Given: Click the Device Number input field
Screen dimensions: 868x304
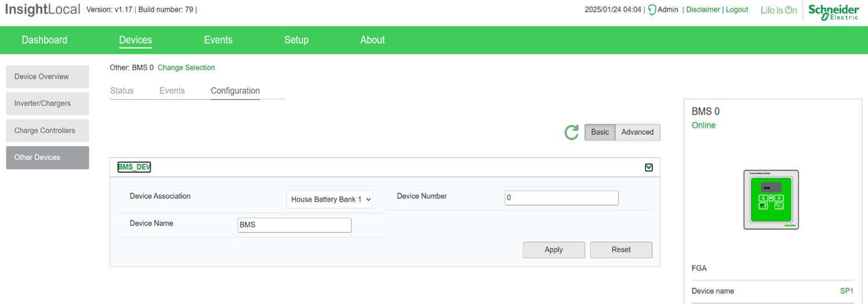Looking at the screenshot, I should pos(561,197).
